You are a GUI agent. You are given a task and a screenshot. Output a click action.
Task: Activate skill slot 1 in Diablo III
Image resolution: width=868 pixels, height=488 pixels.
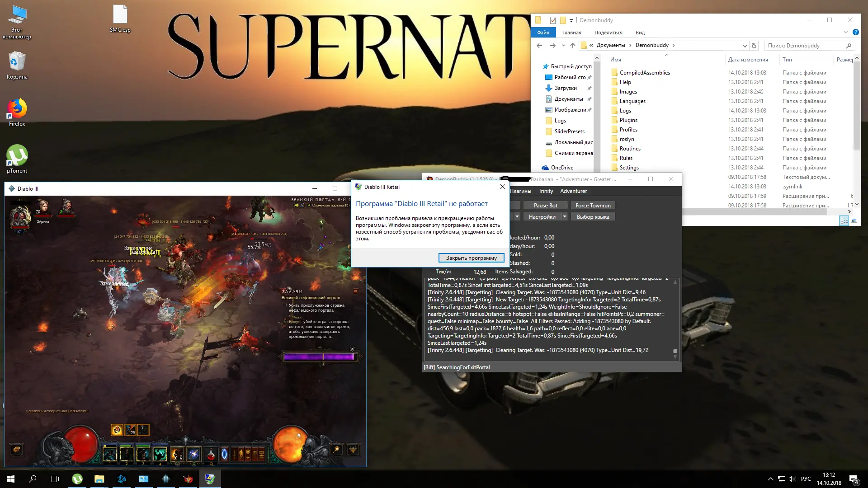110,454
